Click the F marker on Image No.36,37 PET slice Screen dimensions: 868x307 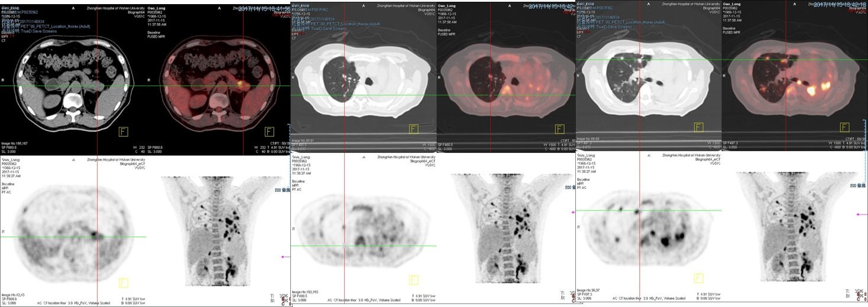[x=699, y=277]
